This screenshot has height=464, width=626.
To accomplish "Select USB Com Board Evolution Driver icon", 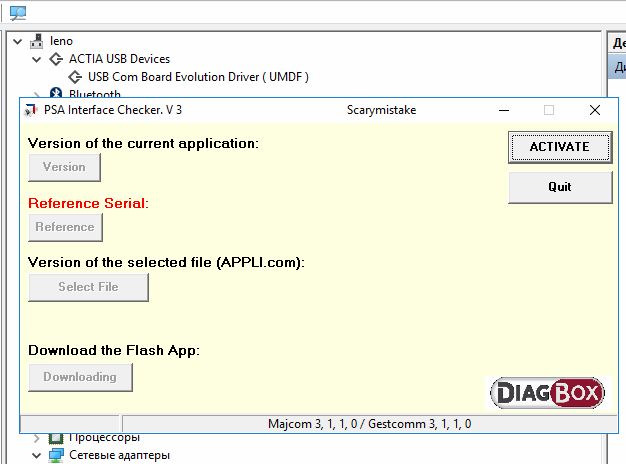I will point(75,77).
